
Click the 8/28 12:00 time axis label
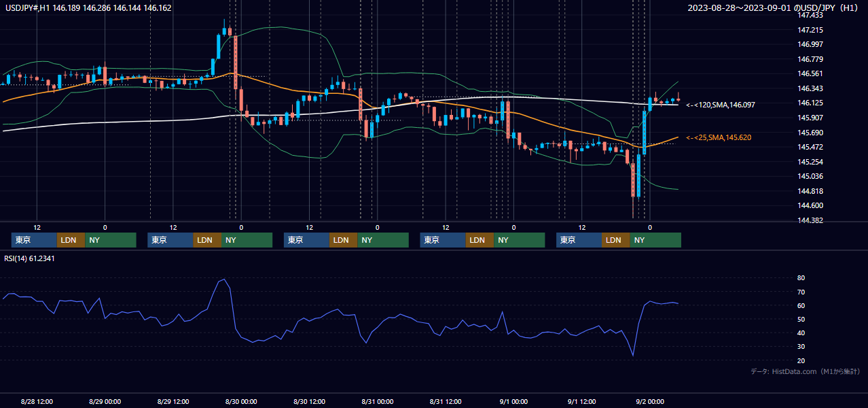37,402
